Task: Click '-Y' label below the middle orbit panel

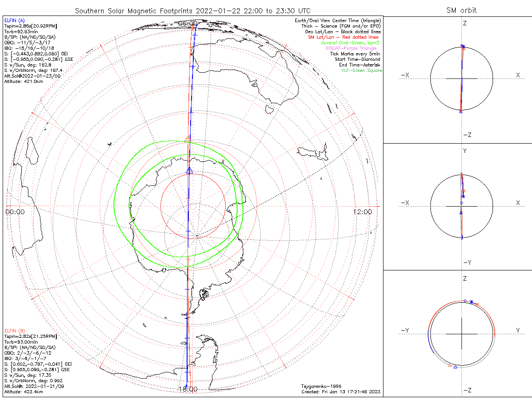Action: pos(467,262)
